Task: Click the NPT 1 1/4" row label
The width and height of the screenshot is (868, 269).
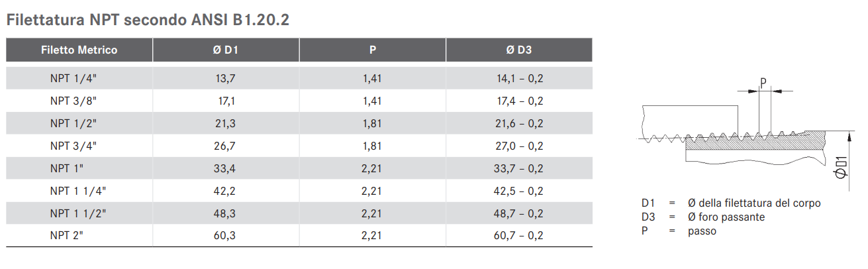Action: point(78,191)
